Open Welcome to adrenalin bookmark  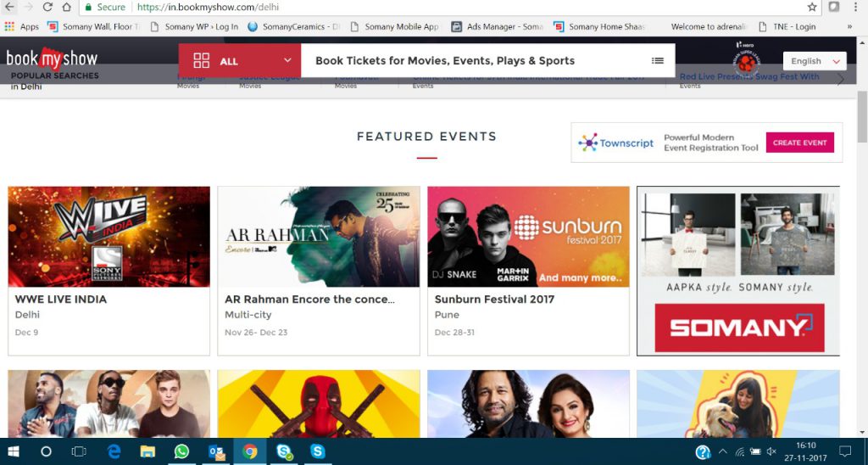coord(709,26)
